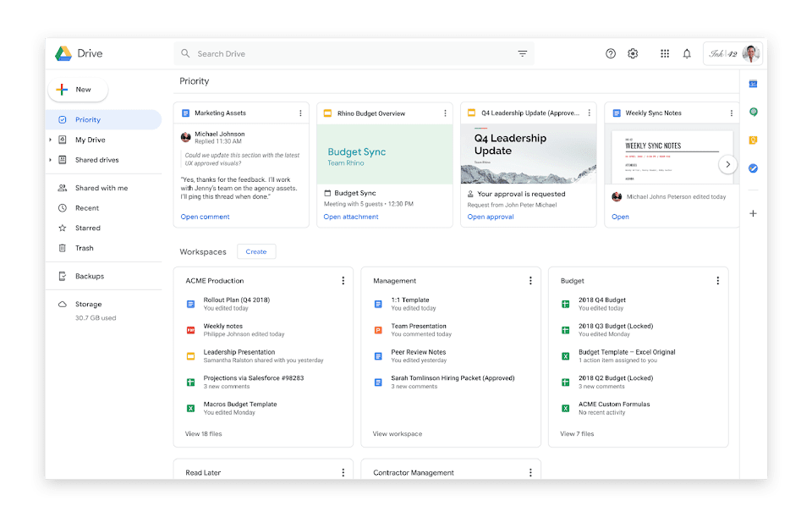Open the Calendar icon in the side panel
Image resolution: width=812 pixels, height=517 pixels.
(x=753, y=84)
